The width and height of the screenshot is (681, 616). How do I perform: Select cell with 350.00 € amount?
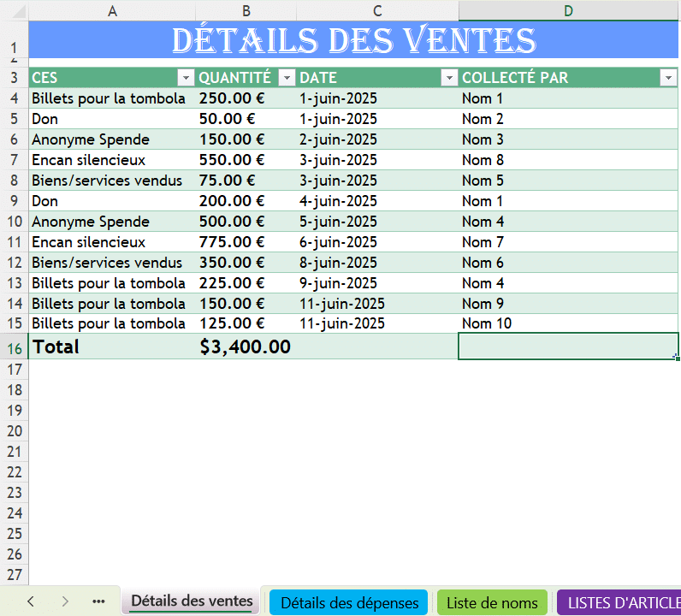click(246, 263)
